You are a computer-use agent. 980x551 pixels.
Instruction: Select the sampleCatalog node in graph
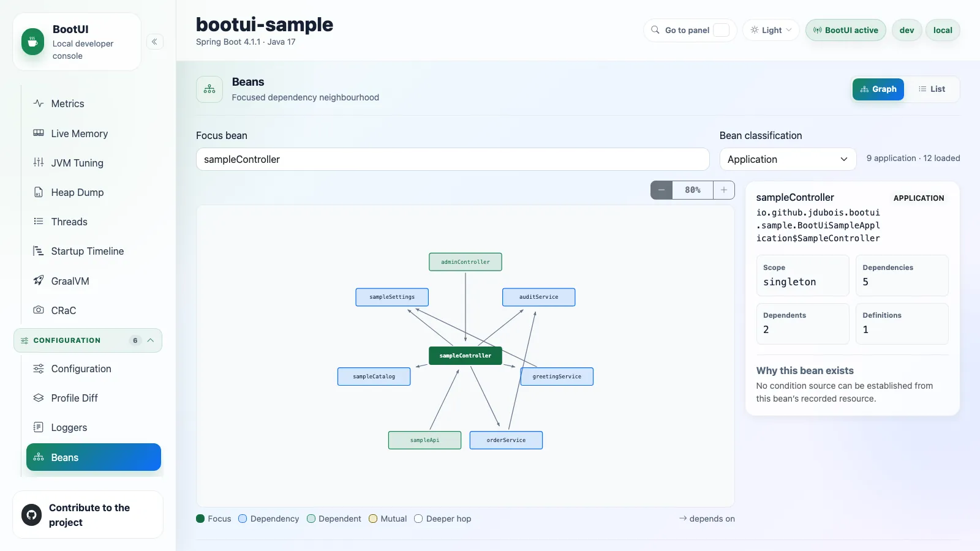pos(374,377)
